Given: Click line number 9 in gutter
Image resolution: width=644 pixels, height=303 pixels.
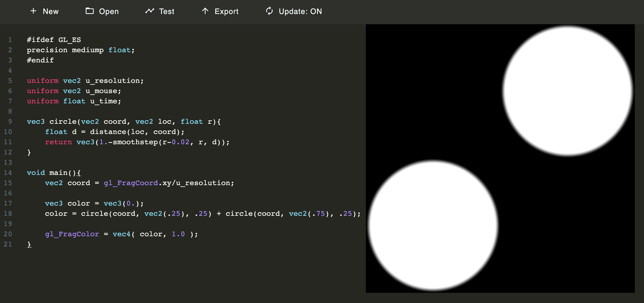Looking at the screenshot, I should [10, 121].
